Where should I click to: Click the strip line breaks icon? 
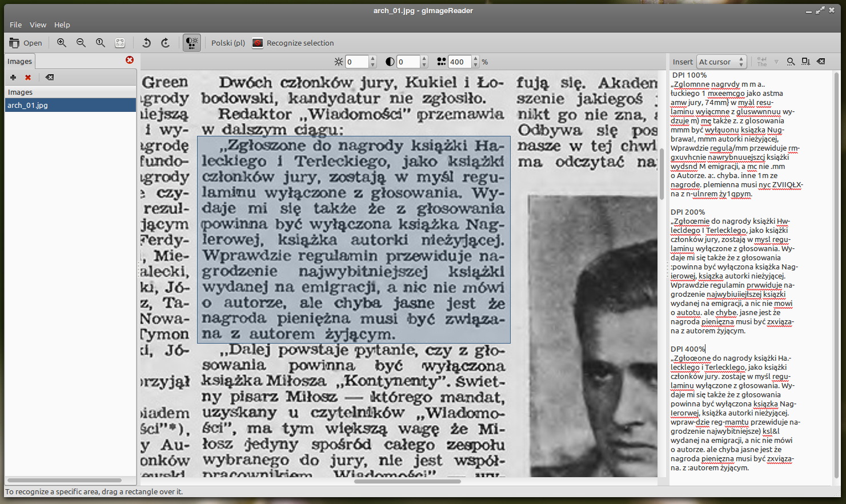[762, 62]
